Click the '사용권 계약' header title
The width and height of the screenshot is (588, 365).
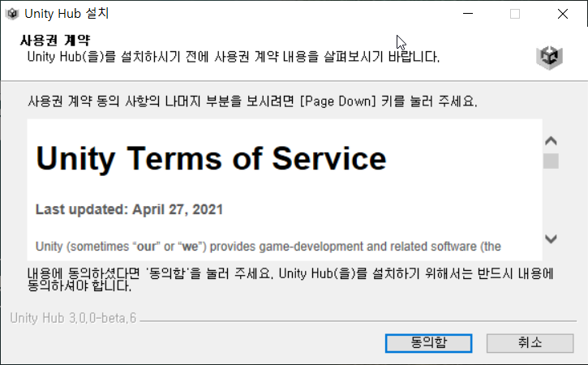pos(55,40)
